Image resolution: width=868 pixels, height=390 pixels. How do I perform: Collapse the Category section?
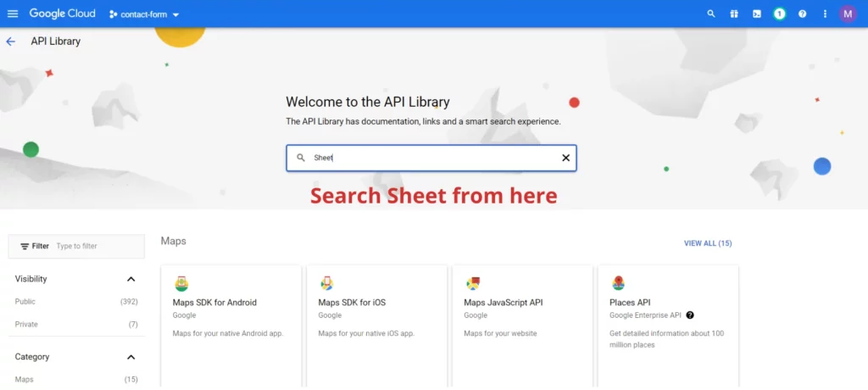click(x=131, y=357)
